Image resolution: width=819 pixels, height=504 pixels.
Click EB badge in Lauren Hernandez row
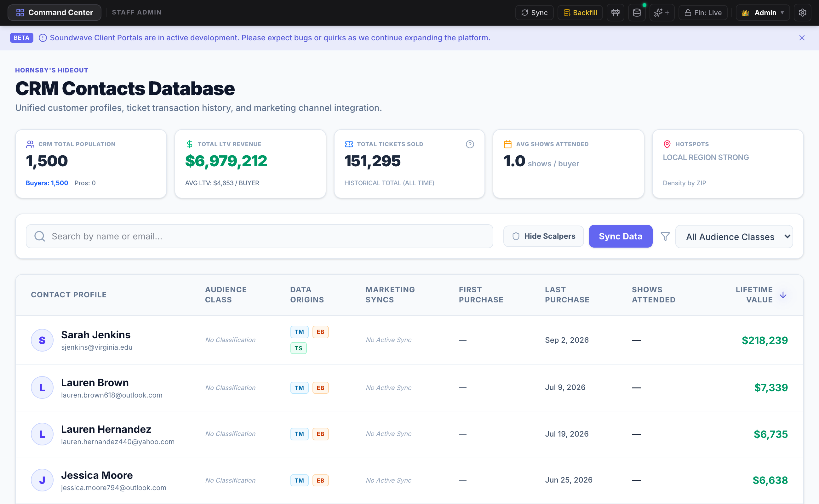[x=320, y=434]
